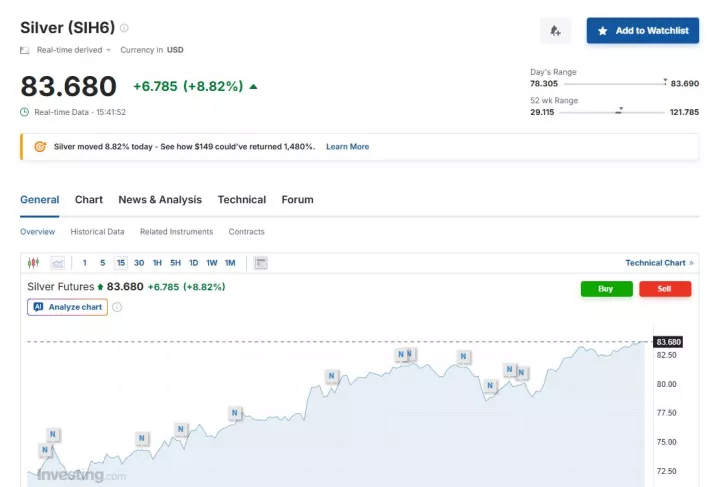Viewport: 720px width, 487px height.
Task: Click info icon next to Silver (SIH6)
Action: click(124, 28)
